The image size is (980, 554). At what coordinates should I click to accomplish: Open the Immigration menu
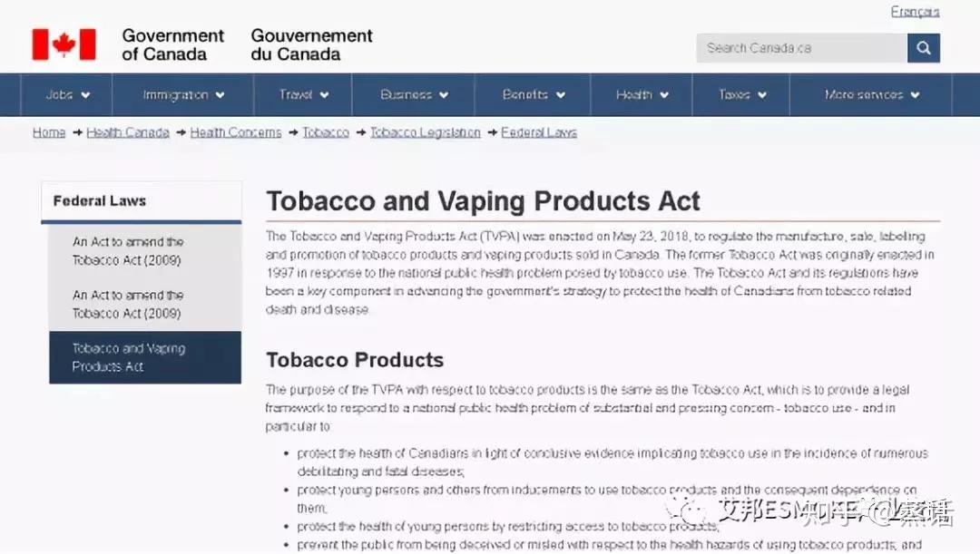coord(183,95)
